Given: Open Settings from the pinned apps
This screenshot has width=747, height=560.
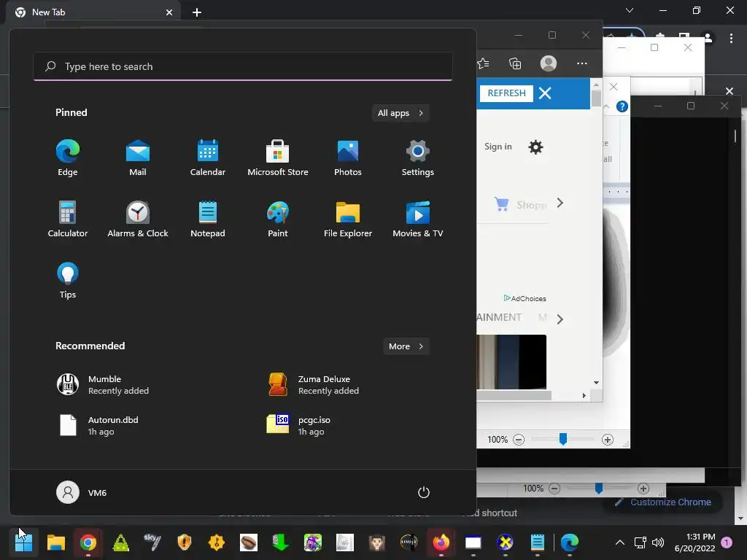Looking at the screenshot, I should pyautogui.click(x=418, y=157).
